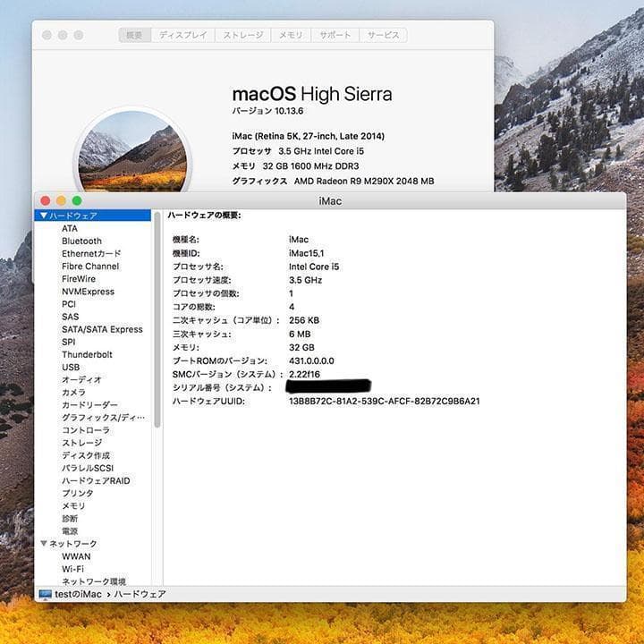Viewport: 644px width, 644px height.
Task: Collapse the ハードウェア tree section
Action: (44, 216)
